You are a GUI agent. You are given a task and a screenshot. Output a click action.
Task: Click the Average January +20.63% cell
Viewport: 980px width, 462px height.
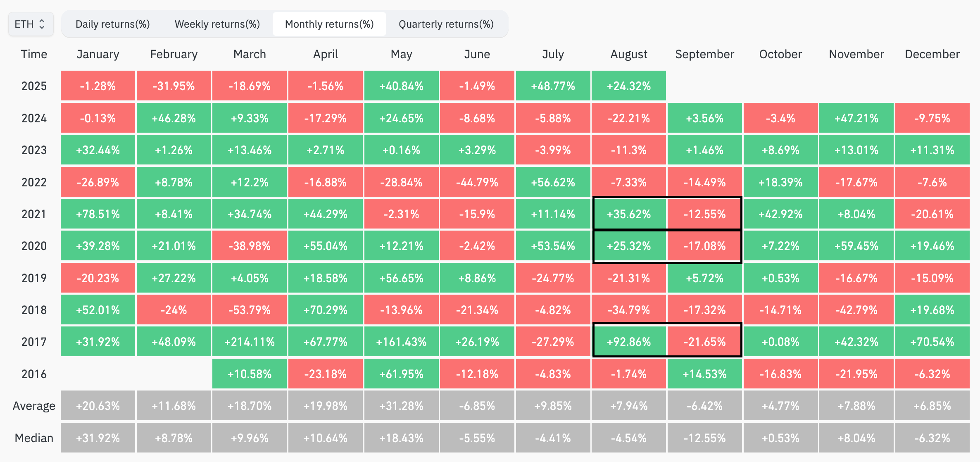tap(98, 406)
